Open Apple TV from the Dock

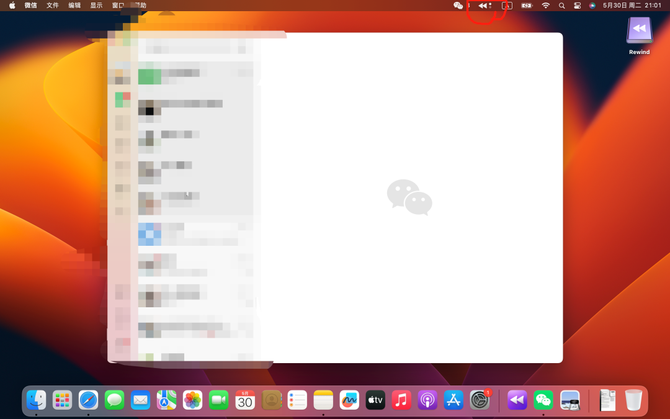click(376, 400)
